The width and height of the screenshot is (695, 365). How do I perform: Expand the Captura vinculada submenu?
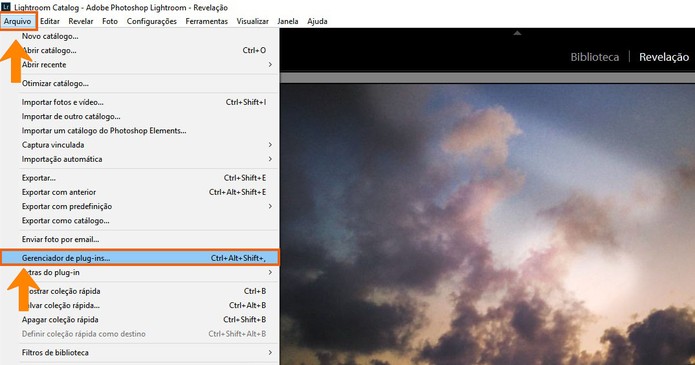(x=140, y=145)
